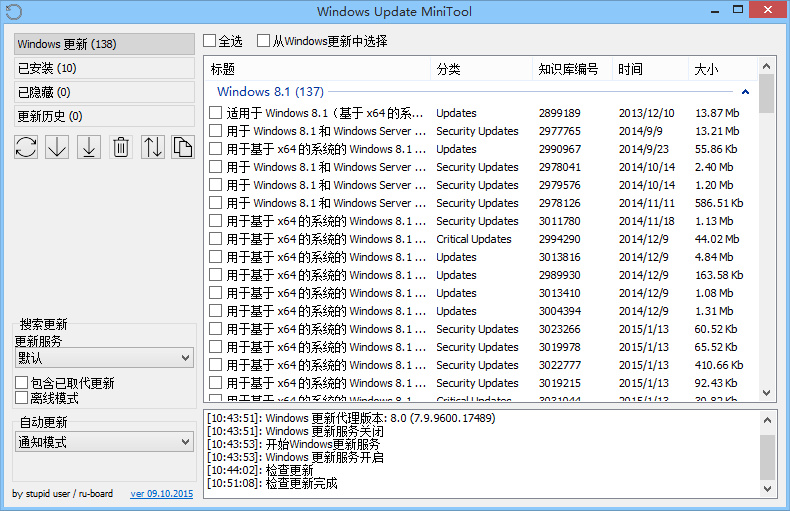The image size is (790, 511).
Task: Select the 已安装 (10) tab
Action: click(x=104, y=68)
